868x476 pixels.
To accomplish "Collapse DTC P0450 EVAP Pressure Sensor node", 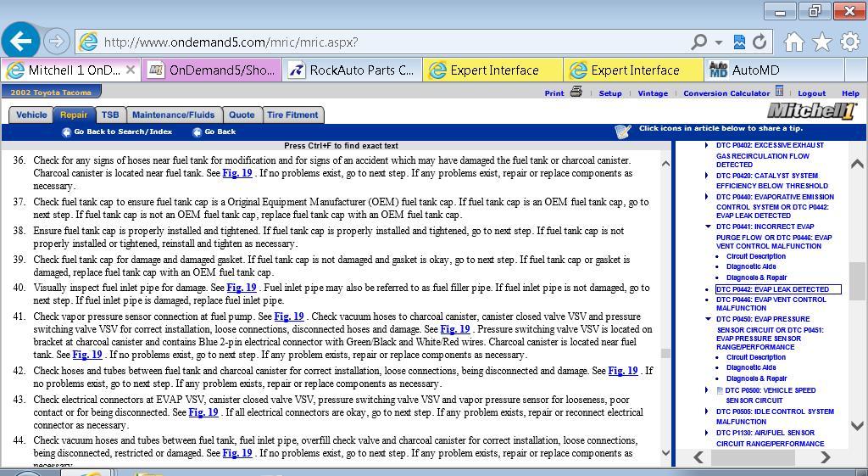I will (x=708, y=319).
